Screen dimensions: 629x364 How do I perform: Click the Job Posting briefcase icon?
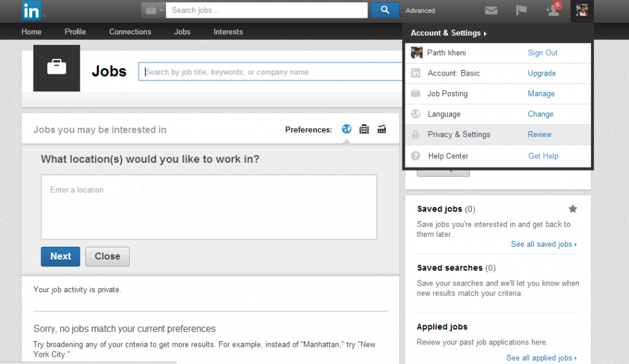tap(416, 93)
